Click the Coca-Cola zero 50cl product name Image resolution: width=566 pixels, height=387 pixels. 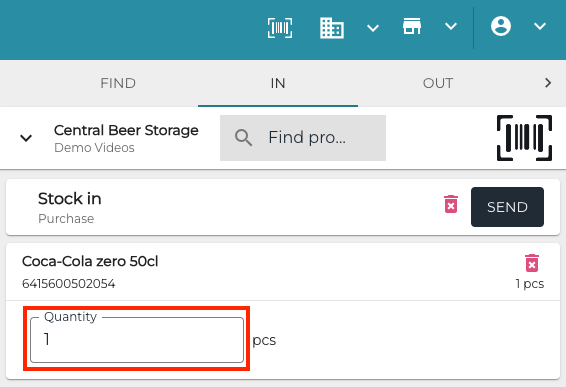(x=90, y=261)
